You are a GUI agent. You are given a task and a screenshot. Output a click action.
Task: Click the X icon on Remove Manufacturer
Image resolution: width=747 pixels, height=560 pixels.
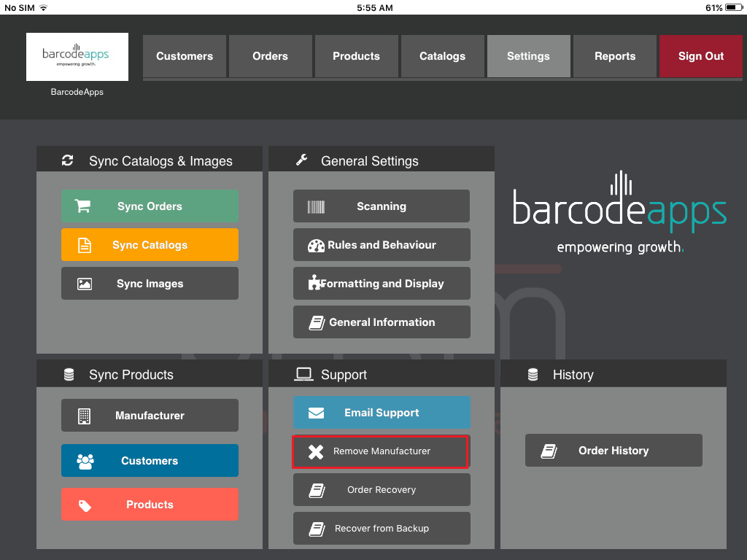315,452
